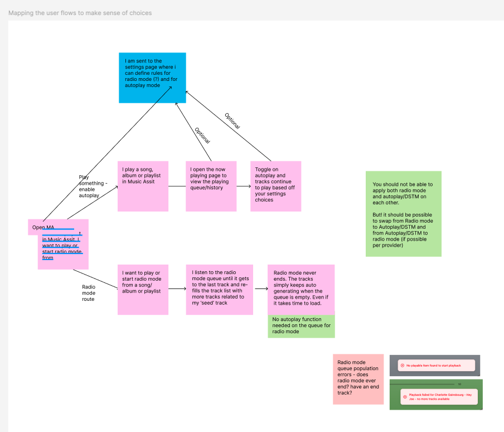
Task: Select the green 'No autoplay function needed' note
Action: 301,325
